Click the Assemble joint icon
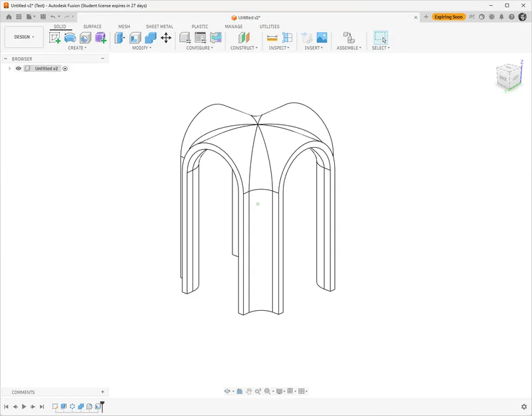532x416 pixels. (349, 38)
